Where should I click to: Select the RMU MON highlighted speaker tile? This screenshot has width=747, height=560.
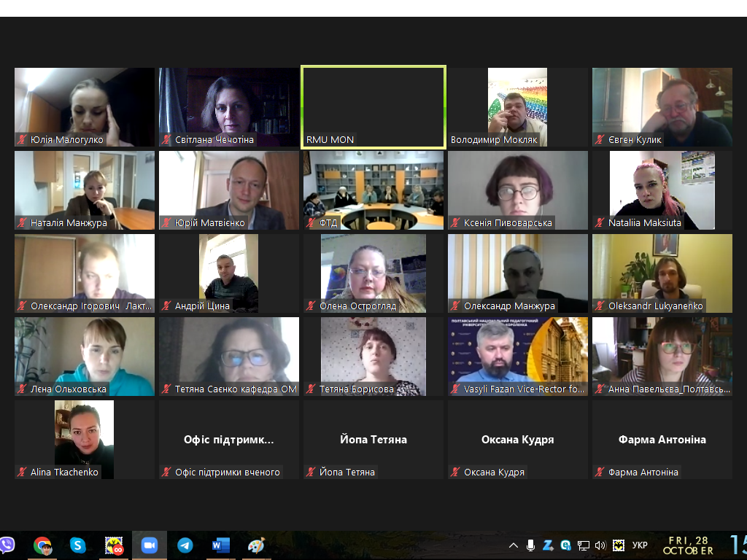pyautogui.click(x=373, y=106)
